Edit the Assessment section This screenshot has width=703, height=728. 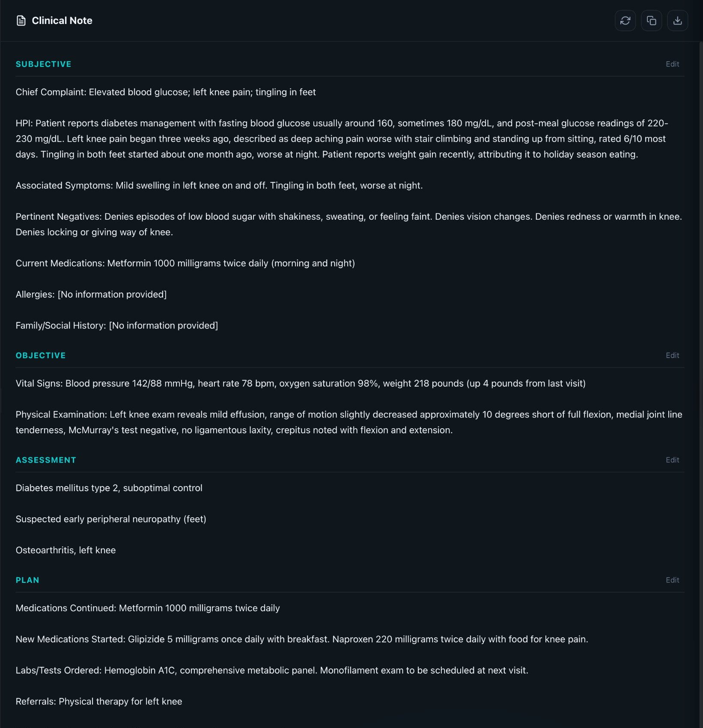(x=672, y=459)
